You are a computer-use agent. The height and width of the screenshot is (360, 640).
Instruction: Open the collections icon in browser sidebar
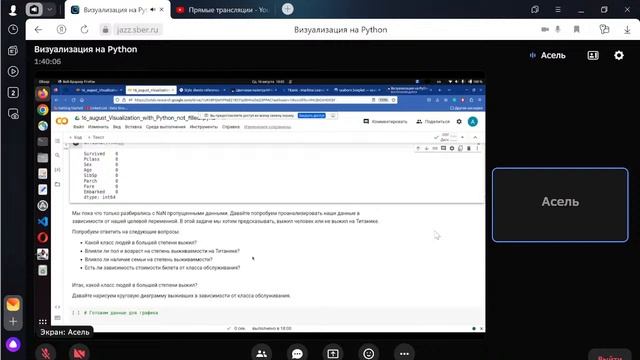click(13, 51)
